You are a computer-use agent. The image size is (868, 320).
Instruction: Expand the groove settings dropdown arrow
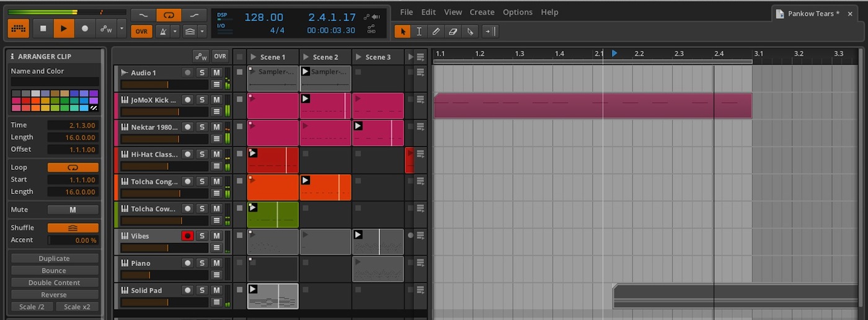202,31
